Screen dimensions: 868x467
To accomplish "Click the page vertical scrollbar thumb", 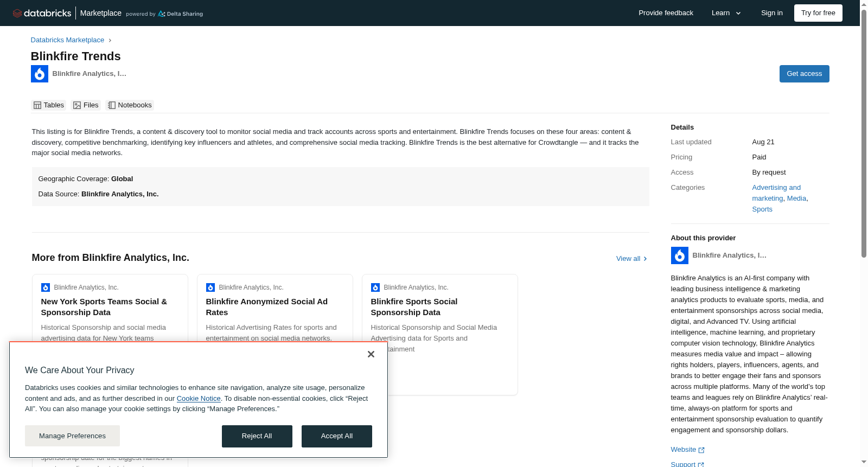I will coord(864,133).
